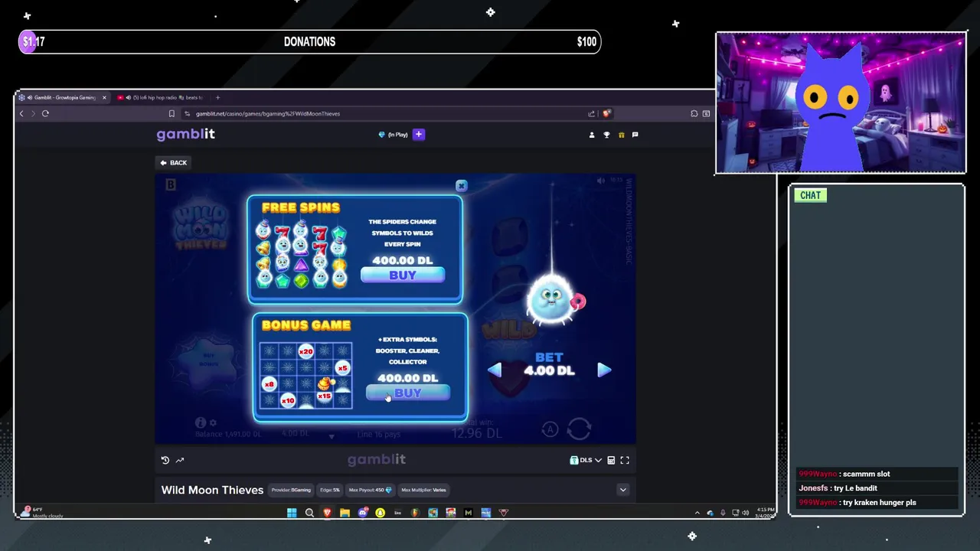This screenshot has height=551, width=980.
Task: Open Windows taskbar search
Action: click(x=309, y=513)
